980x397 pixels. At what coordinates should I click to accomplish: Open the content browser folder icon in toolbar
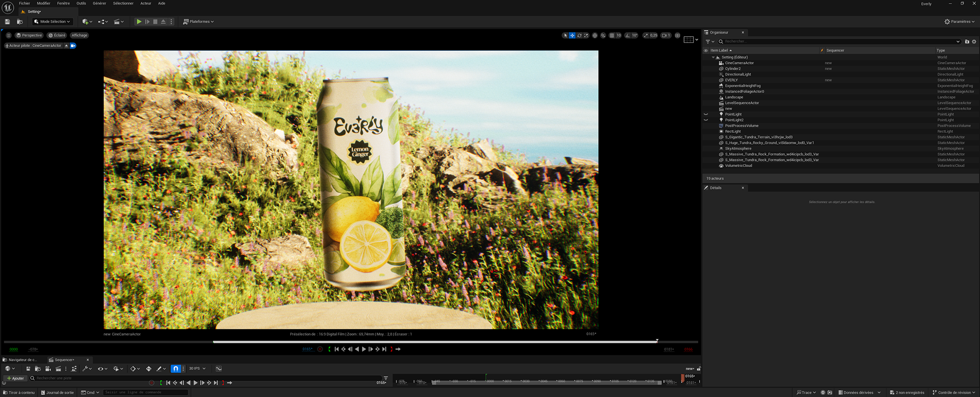pos(19,21)
